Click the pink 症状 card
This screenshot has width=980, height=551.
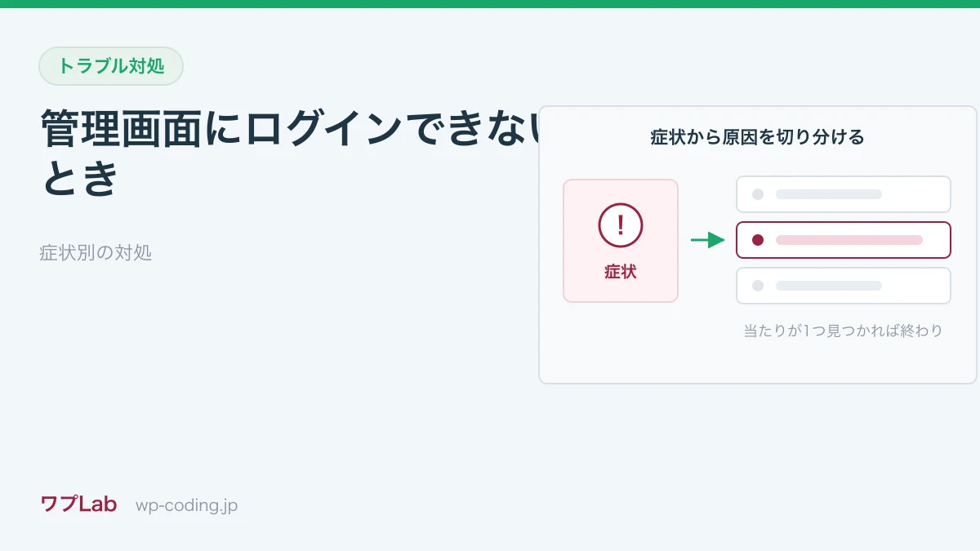621,241
